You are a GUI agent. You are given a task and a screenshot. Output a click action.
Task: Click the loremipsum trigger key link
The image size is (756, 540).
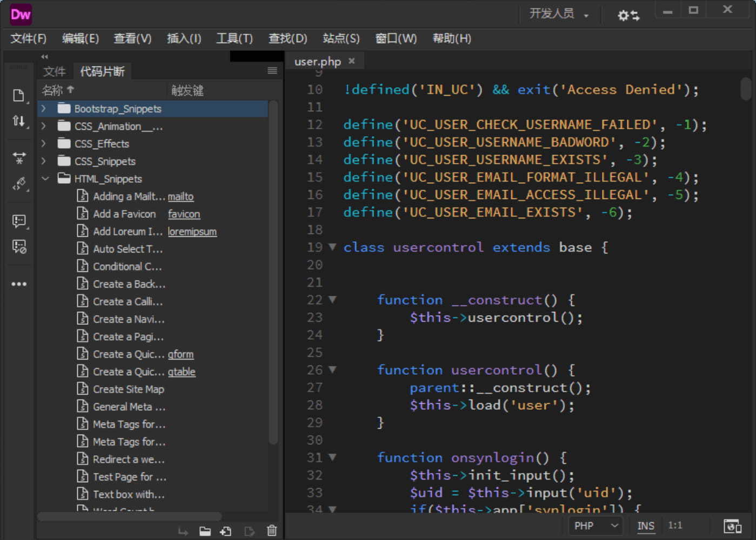(192, 231)
